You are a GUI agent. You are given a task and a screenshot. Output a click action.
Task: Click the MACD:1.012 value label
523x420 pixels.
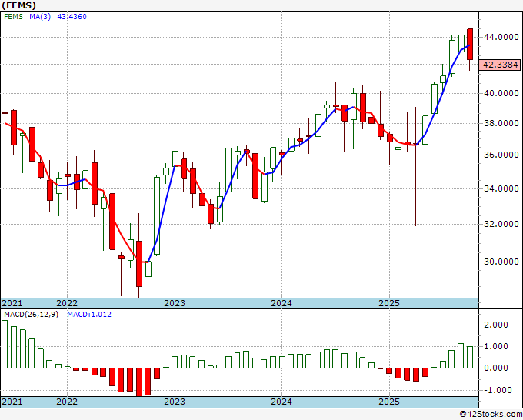(89, 315)
